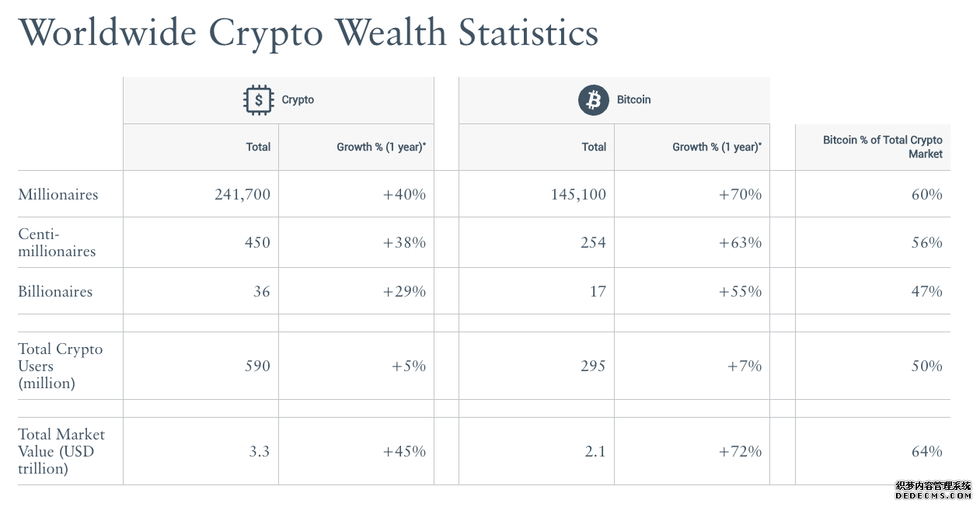
Task: Click the Total Crypto Users row label
Action: point(61,366)
